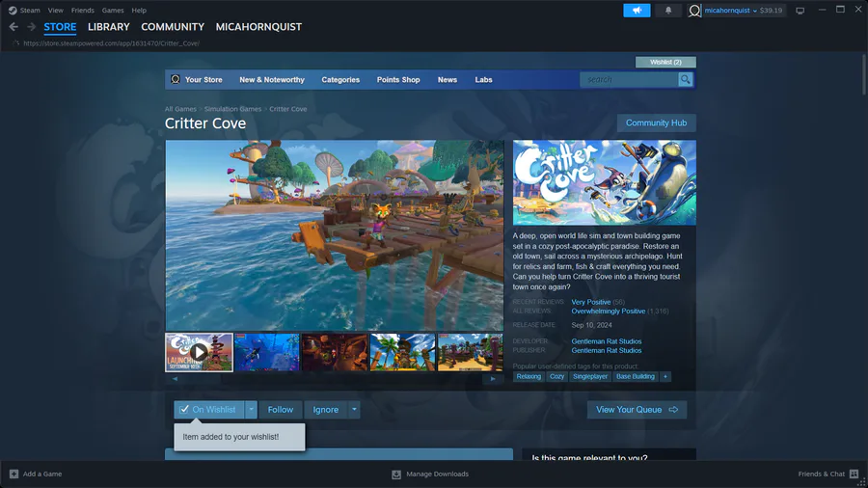Open New & Noteworthy store menu
This screenshot has width=868, height=488.
272,80
